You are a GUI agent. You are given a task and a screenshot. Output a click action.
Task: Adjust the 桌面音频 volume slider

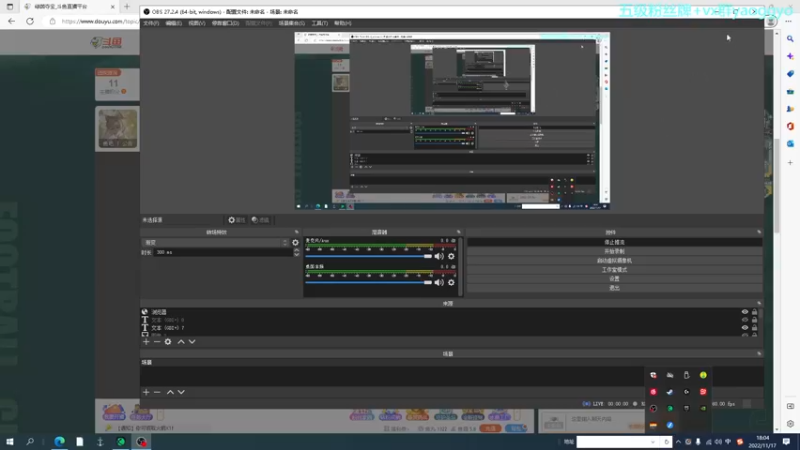(x=368, y=282)
